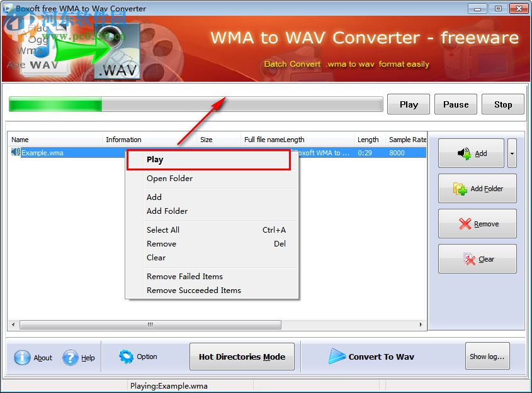The width and height of the screenshot is (532, 393).
Task: Click Select All in the context menu
Action: (162, 230)
